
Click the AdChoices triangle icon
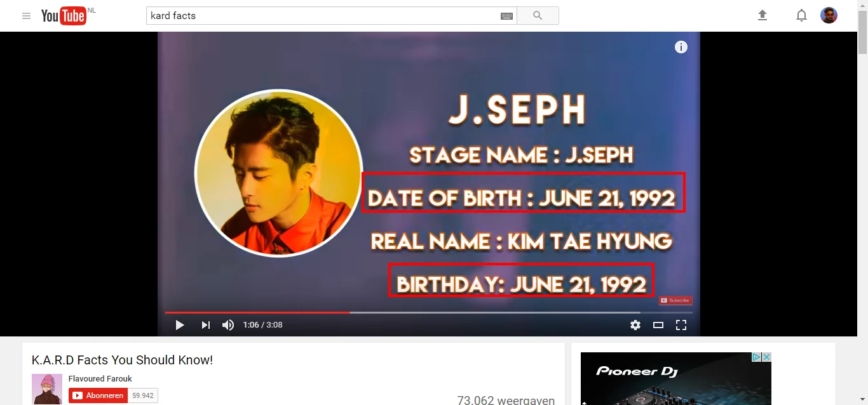(757, 357)
